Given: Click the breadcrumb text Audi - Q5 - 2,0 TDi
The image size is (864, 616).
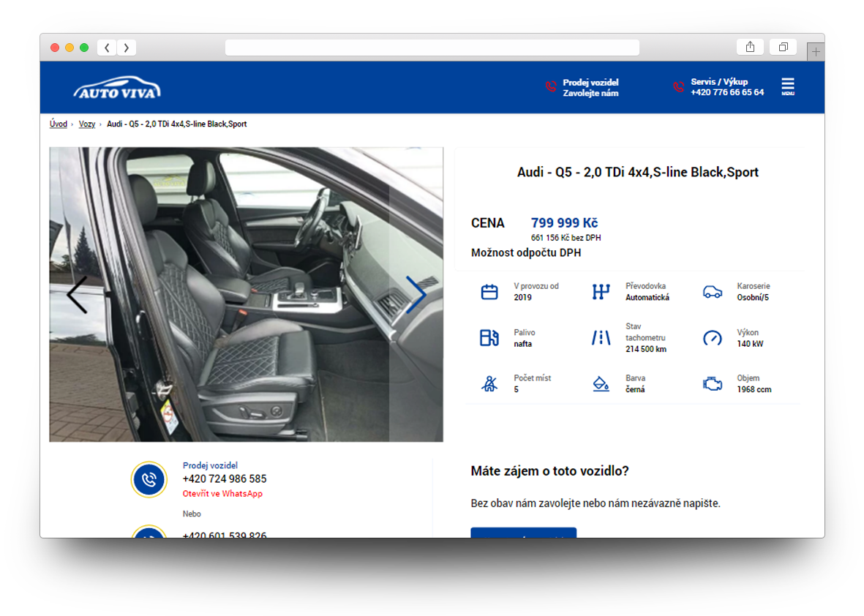Looking at the screenshot, I should click(x=176, y=124).
